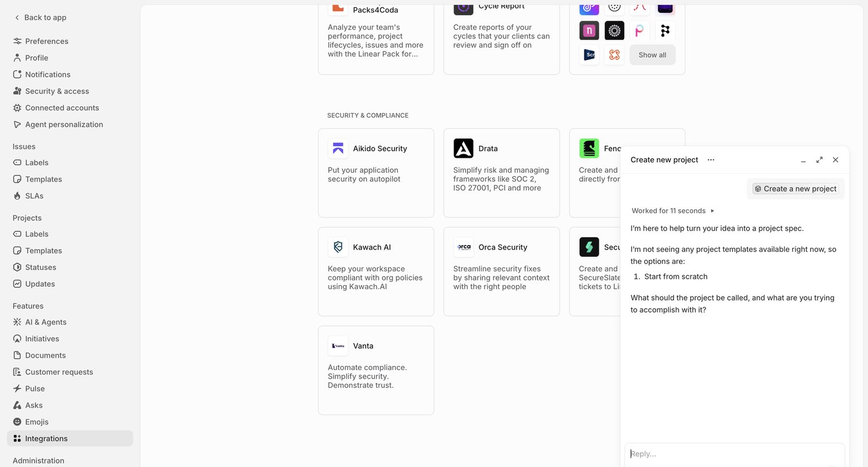Open Documents feature settings
This screenshot has height=467, width=868.
click(70, 356)
